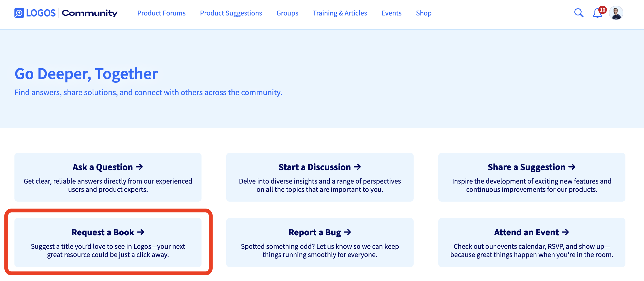Click arrow beside Ask a Question
This screenshot has height=281, width=644.
[139, 167]
